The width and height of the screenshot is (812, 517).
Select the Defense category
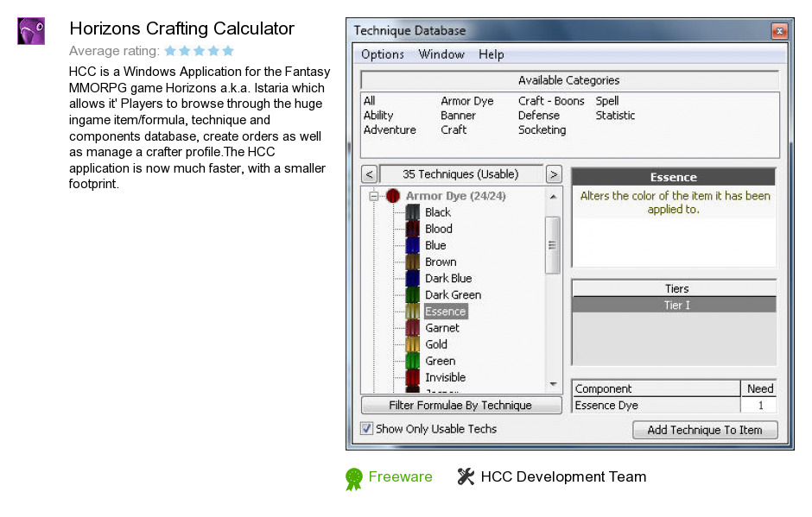point(539,116)
